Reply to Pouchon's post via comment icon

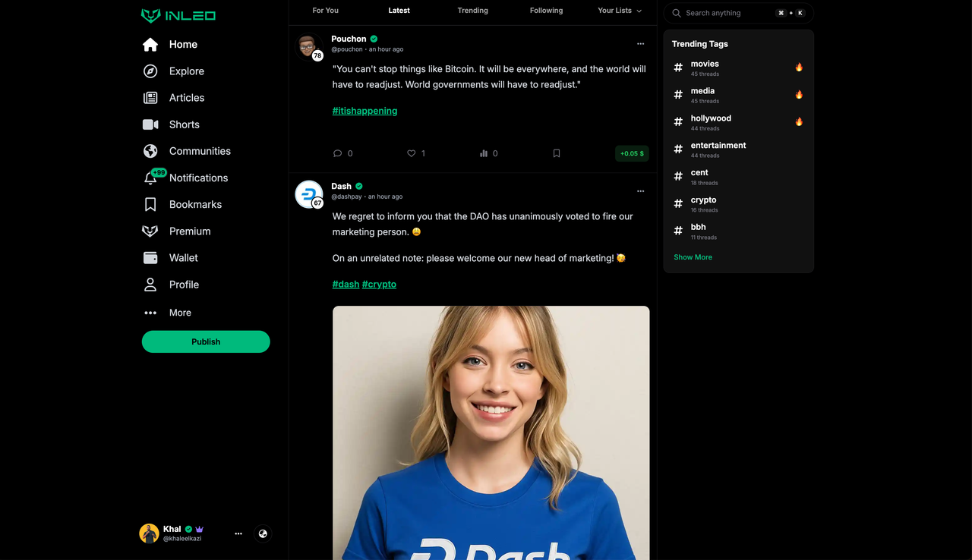338,153
